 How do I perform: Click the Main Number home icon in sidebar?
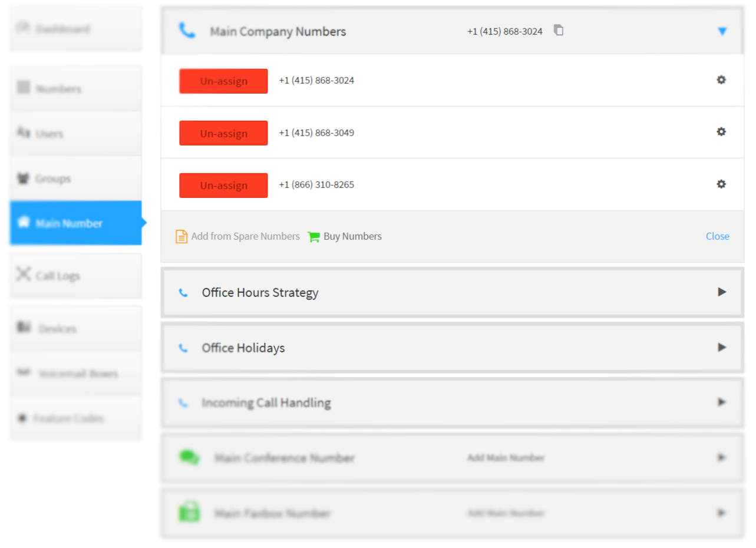coord(24,222)
